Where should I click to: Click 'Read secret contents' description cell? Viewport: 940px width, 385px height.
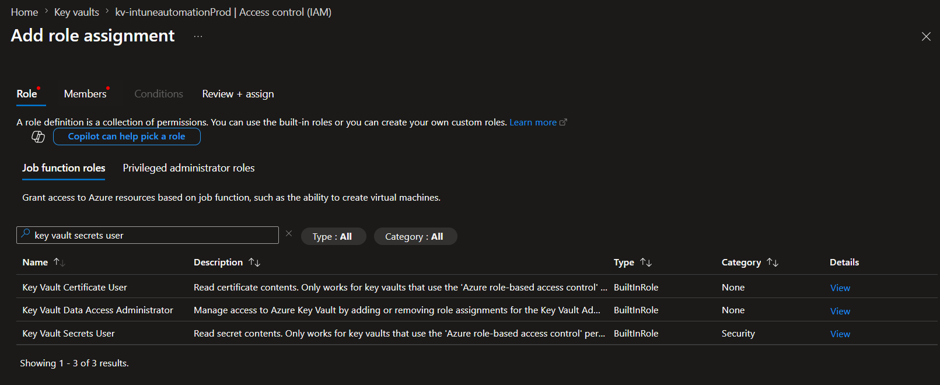click(400, 333)
